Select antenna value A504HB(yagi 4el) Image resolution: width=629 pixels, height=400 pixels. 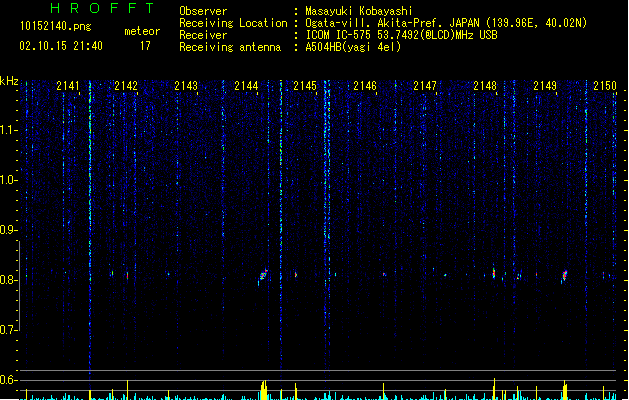(x=353, y=47)
